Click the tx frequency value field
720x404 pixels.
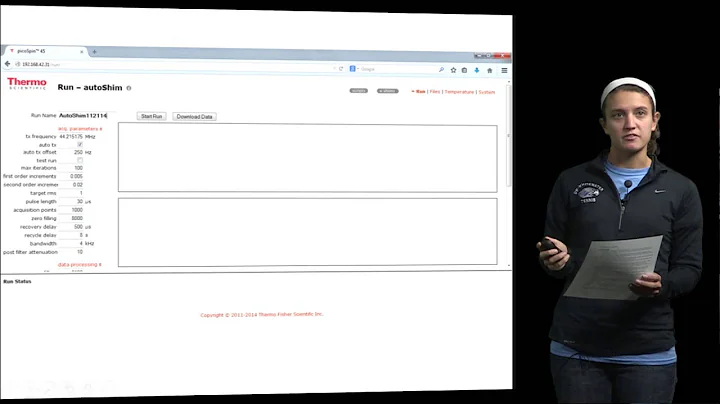pos(71,136)
